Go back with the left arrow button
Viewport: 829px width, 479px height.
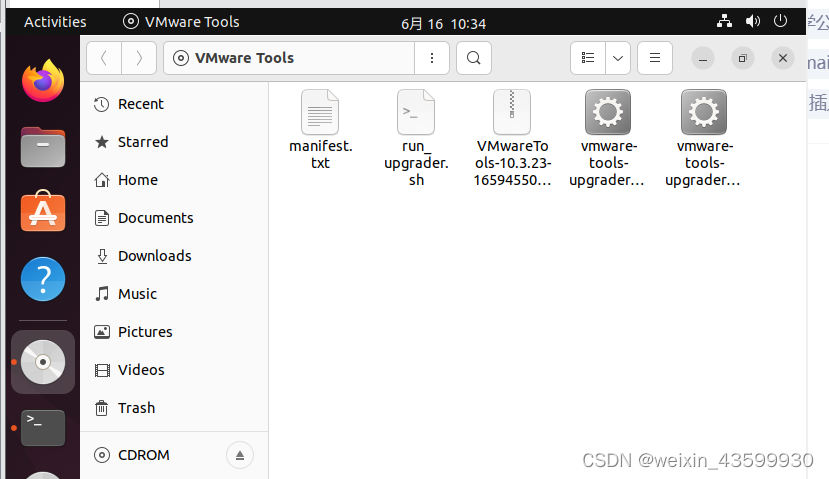[x=104, y=58]
